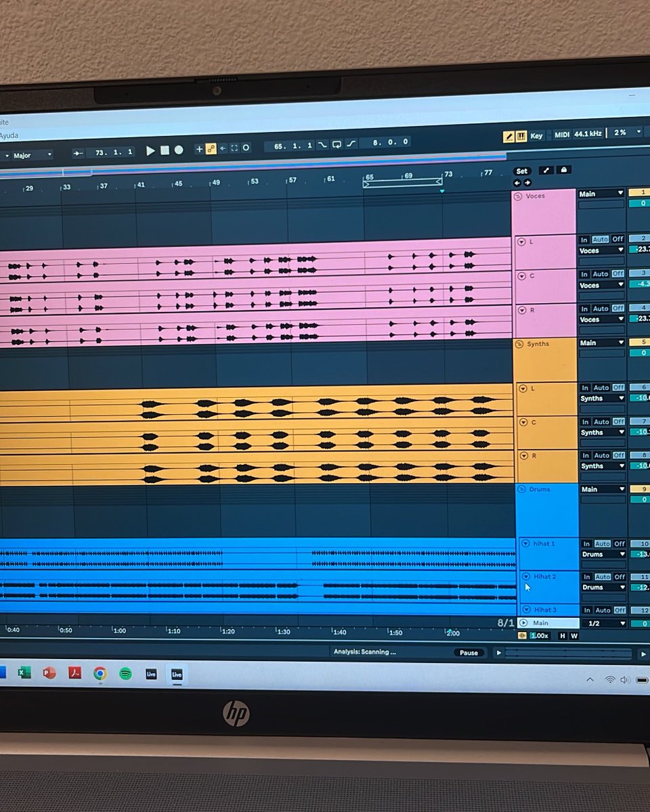This screenshot has height=812, width=650.
Task: Unfold the pink C track in Voces
Action: pyautogui.click(x=521, y=276)
